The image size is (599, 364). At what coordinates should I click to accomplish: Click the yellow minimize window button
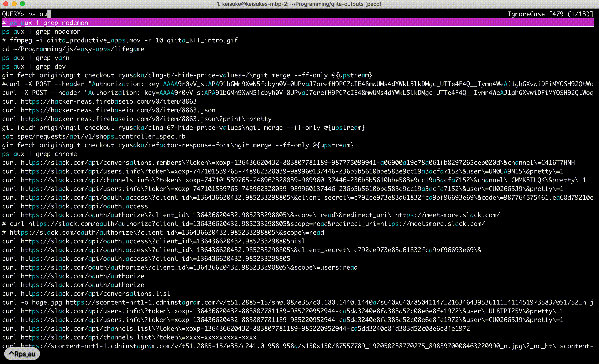coord(14,4)
